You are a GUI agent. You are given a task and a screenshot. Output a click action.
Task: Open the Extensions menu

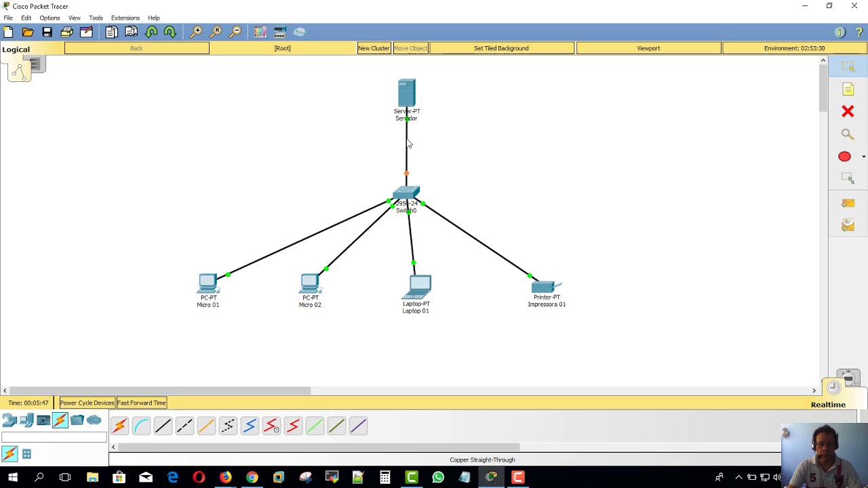125,18
